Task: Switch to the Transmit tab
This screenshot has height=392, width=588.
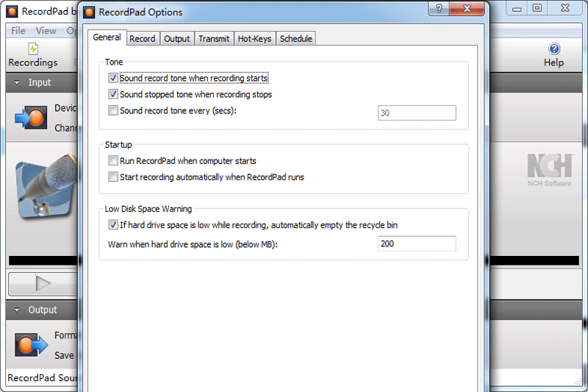Action: tap(214, 39)
